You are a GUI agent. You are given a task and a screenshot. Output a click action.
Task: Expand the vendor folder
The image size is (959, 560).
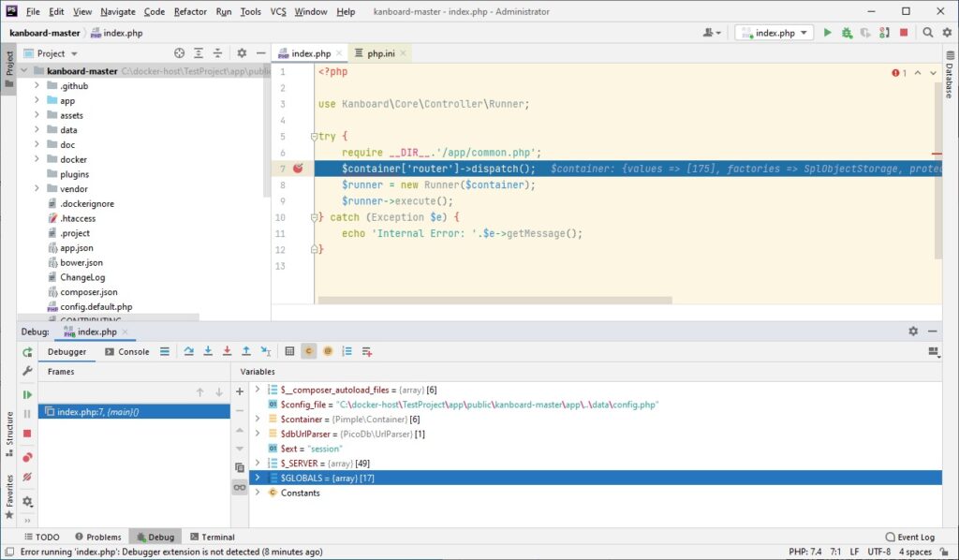tap(37, 188)
